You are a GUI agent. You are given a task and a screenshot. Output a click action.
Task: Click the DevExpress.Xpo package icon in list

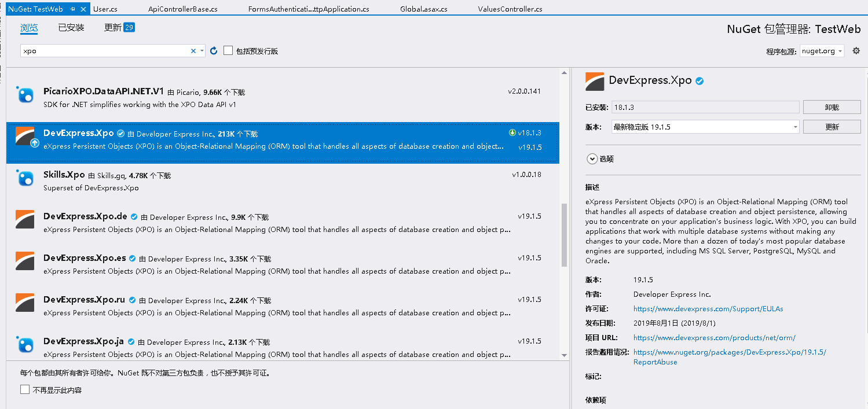[x=25, y=136]
